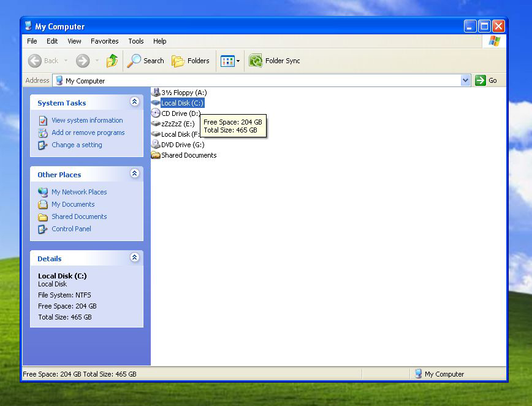Click the Shared Documents icon in Other Places
532x406 pixels.
pyautogui.click(x=43, y=217)
